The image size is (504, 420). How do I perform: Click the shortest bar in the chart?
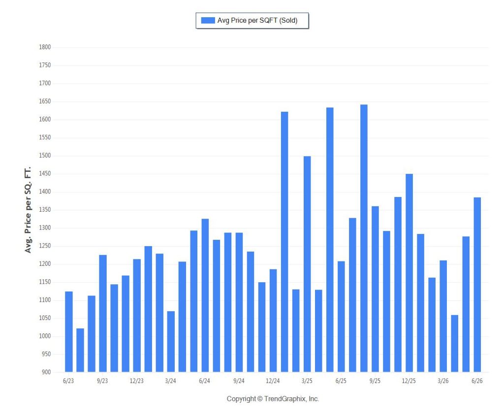[x=80, y=350]
